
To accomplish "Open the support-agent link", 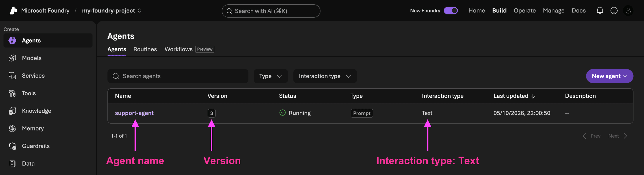I will [x=134, y=113].
